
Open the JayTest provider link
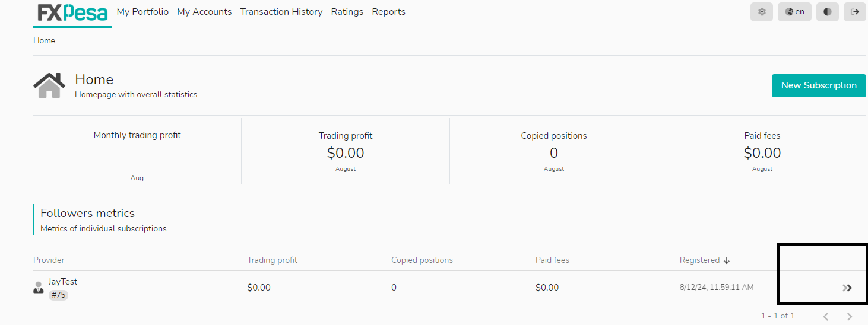[63, 282]
